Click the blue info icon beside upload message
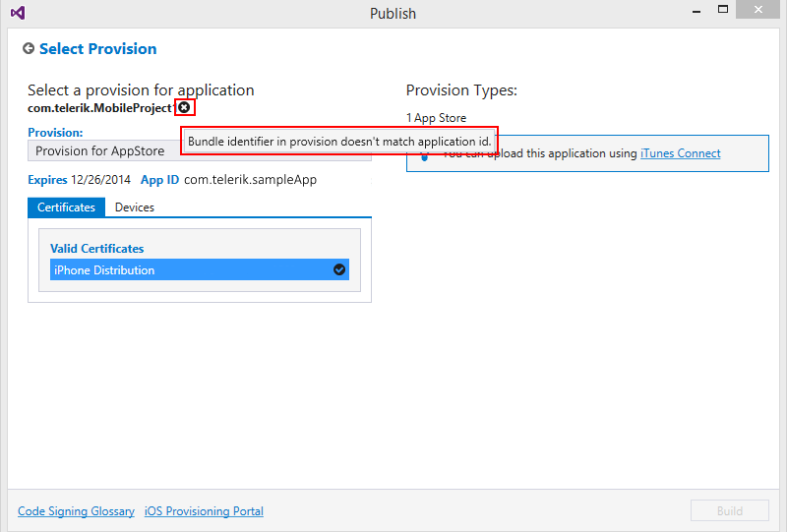The height and width of the screenshot is (532, 787). [425, 156]
